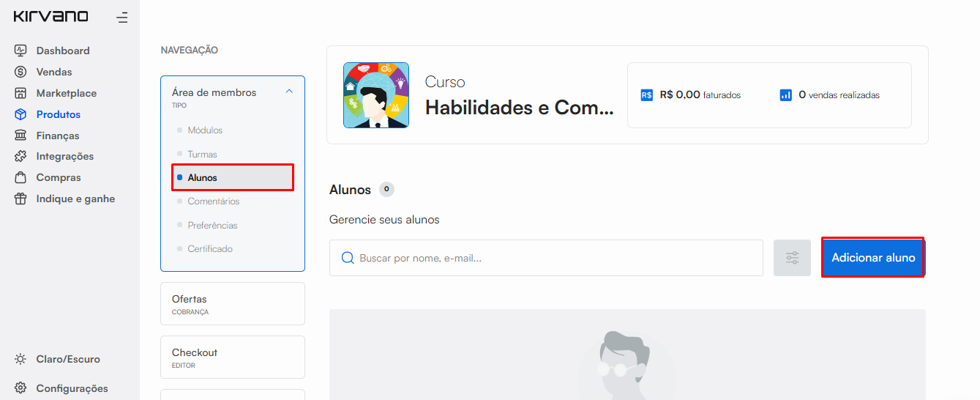Open Comentários in navigation list
Image resolution: width=980 pixels, height=400 pixels.
[213, 201]
